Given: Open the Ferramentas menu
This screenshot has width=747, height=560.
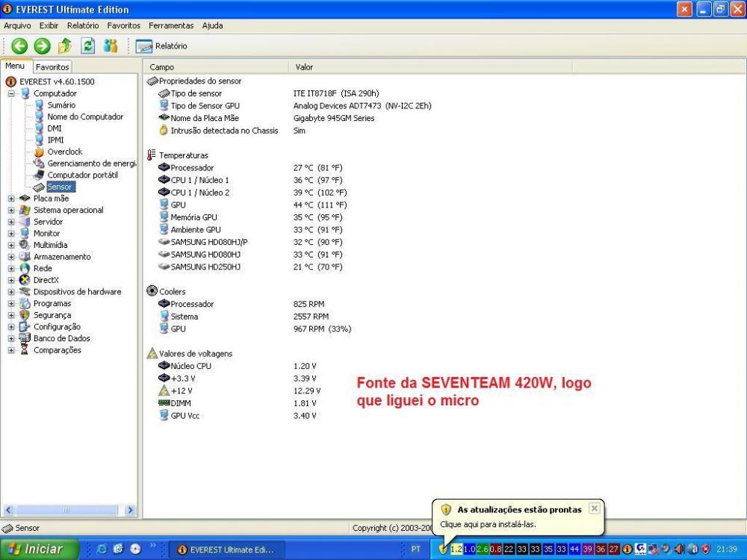Looking at the screenshot, I should pyautogui.click(x=171, y=25).
